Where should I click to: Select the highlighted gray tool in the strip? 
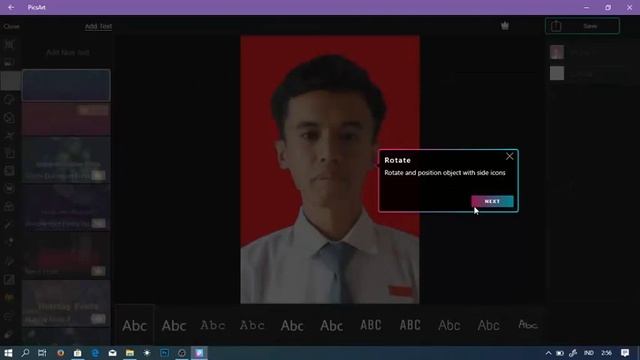10,81
